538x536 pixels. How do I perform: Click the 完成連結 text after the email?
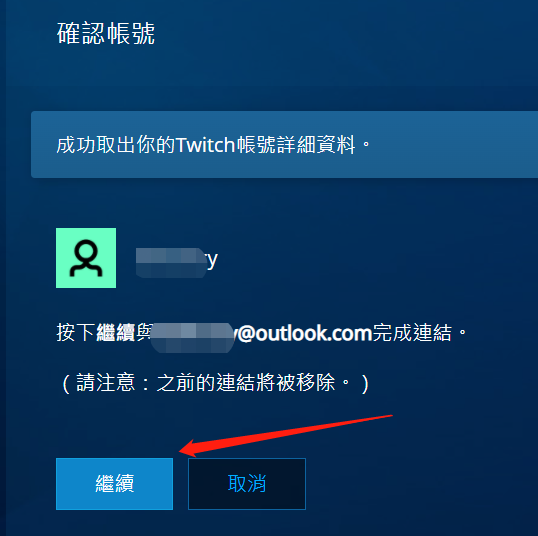pos(413,333)
